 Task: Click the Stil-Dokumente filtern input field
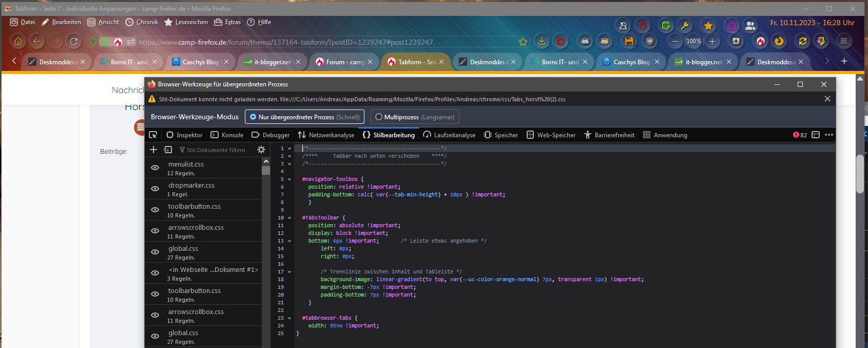[216, 150]
